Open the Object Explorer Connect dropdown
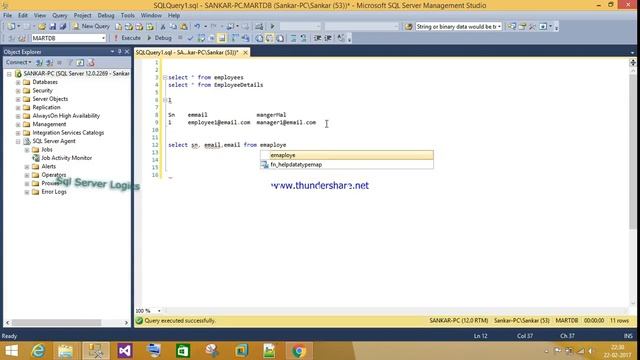 coord(18,62)
